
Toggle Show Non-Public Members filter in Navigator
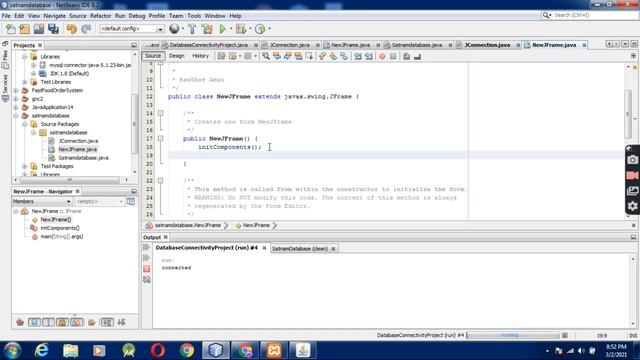coord(62,322)
